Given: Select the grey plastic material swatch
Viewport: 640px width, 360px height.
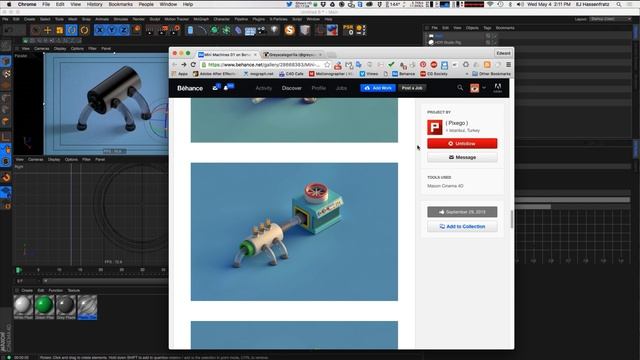Looking at the screenshot, I should coord(66,307).
